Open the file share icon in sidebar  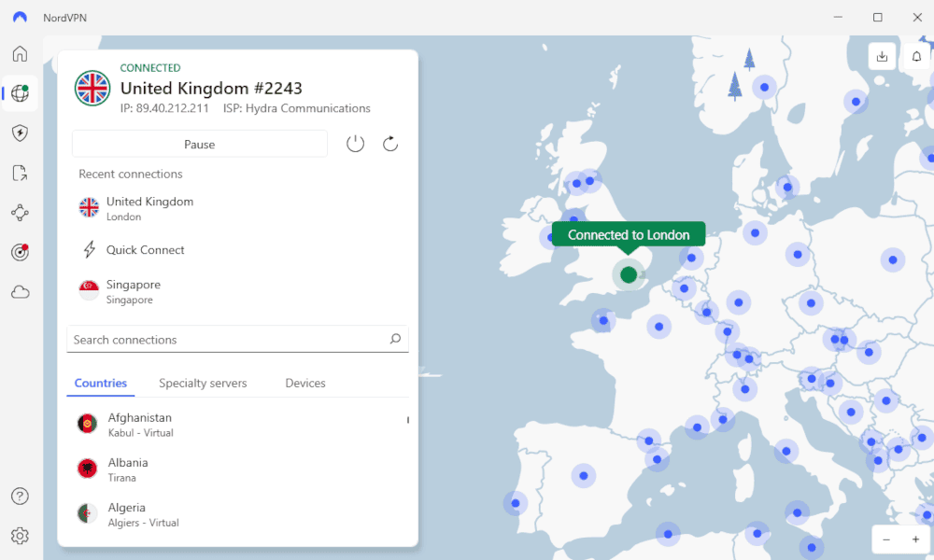[x=20, y=173]
